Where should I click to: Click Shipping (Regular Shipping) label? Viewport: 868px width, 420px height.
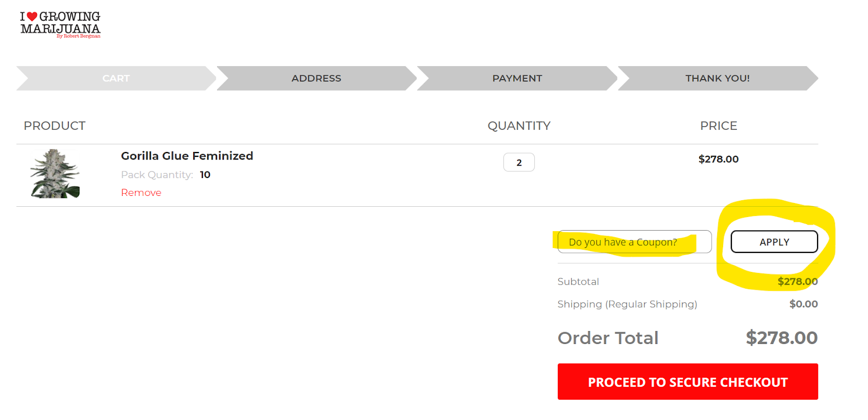[627, 304]
